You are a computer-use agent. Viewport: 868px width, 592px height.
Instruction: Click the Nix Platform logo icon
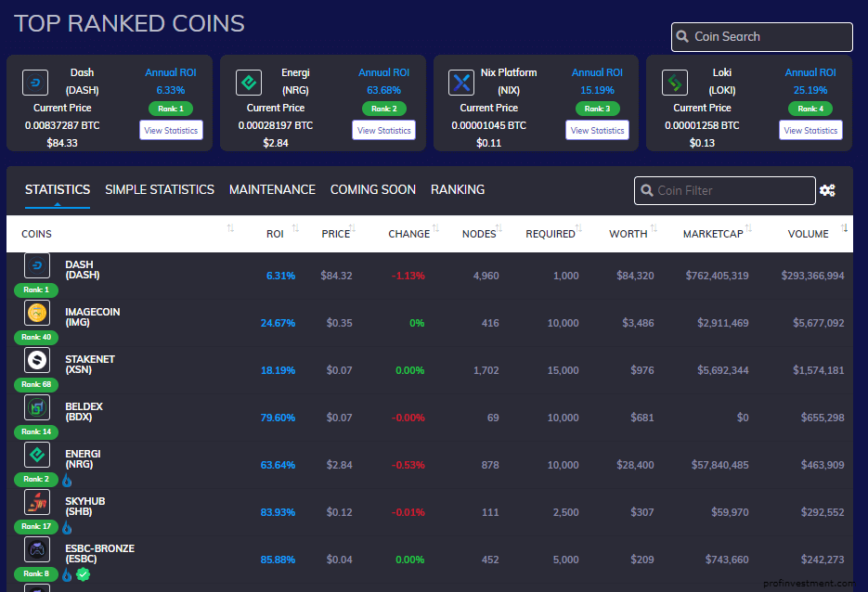point(461,83)
